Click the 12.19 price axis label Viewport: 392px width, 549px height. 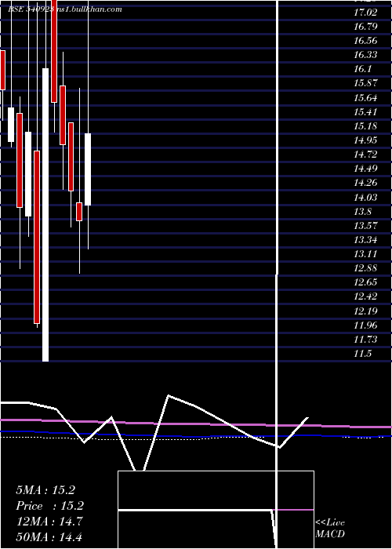tap(365, 311)
